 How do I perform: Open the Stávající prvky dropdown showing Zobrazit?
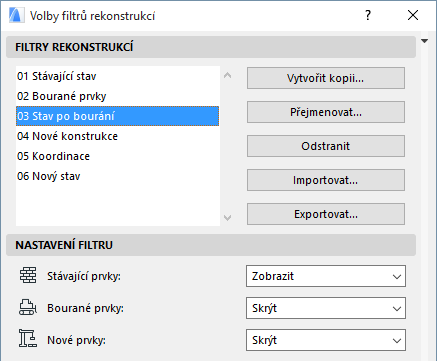click(x=326, y=276)
